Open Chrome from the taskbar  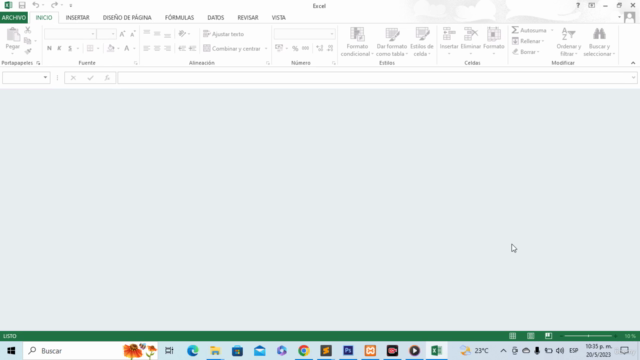[x=304, y=351]
